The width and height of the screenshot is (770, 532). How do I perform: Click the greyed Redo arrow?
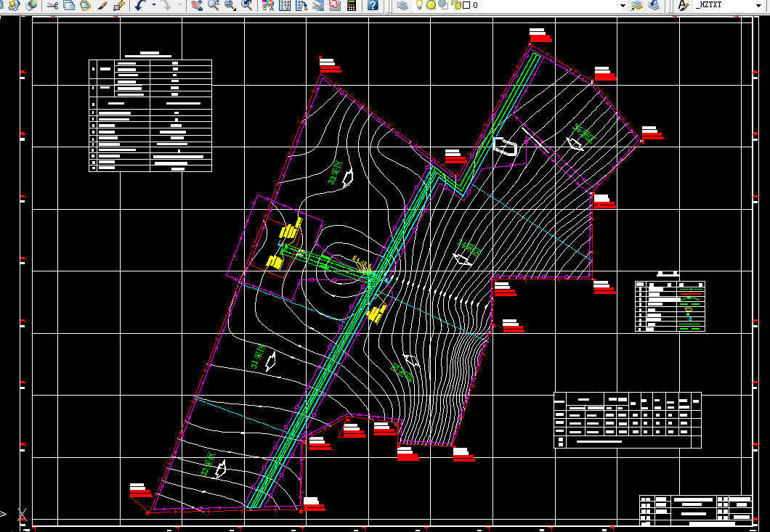pos(166,5)
